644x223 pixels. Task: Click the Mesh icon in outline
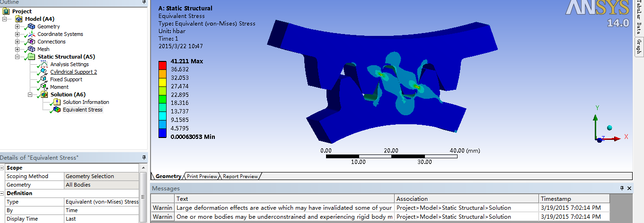[x=32, y=49]
